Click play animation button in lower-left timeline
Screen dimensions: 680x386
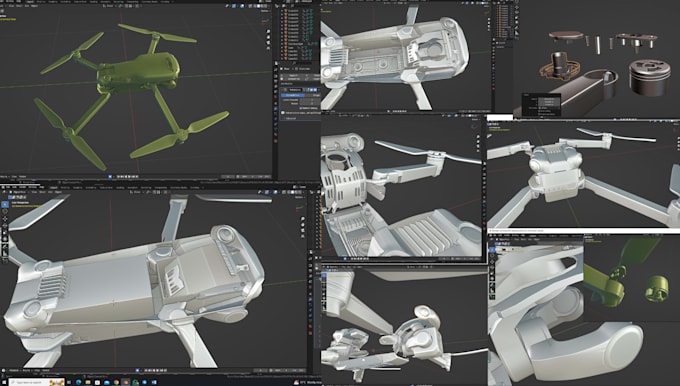[158, 370]
